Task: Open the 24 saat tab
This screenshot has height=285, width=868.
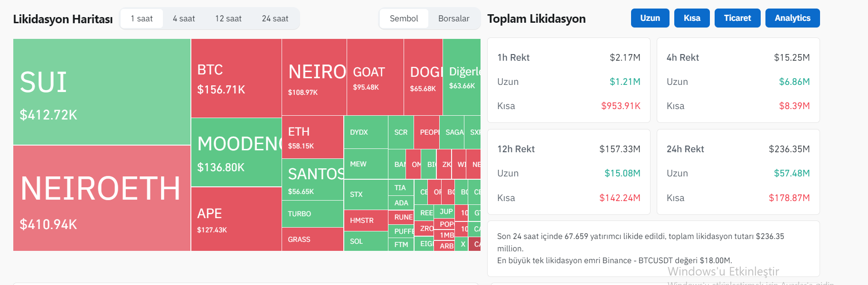Action: tap(275, 18)
